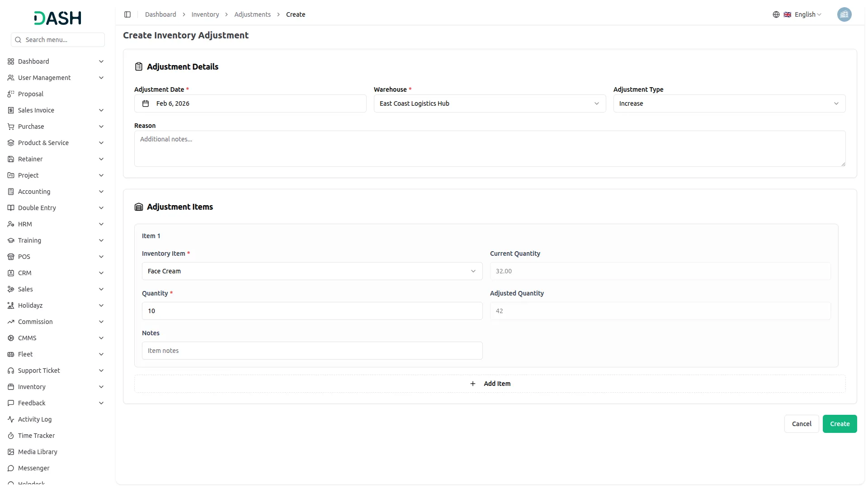Go to Adjustments breadcrumb
This screenshot has width=868, height=488.
pos(252,14)
